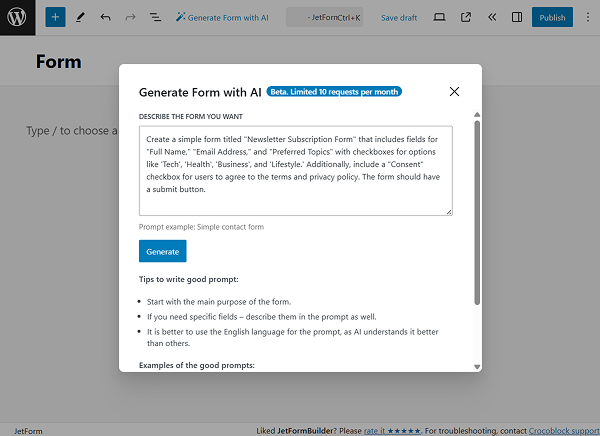Save draft of the form
600x436 pixels.
pyautogui.click(x=399, y=18)
